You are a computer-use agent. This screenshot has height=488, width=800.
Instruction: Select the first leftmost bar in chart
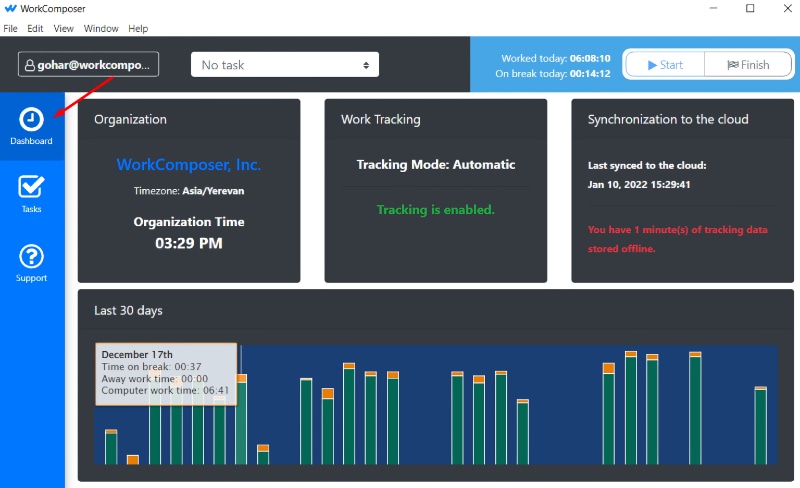pos(111,447)
